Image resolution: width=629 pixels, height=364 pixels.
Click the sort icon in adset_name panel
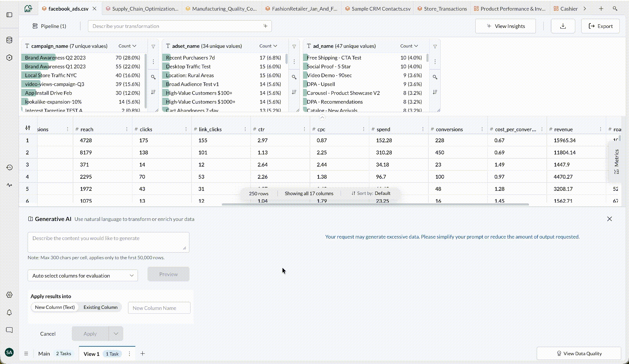pyautogui.click(x=294, y=92)
